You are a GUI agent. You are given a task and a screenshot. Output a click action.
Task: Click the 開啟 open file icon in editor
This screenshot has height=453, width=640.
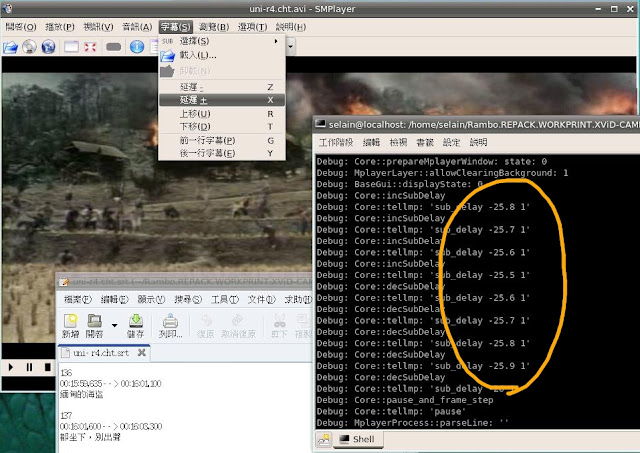tap(94, 326)
